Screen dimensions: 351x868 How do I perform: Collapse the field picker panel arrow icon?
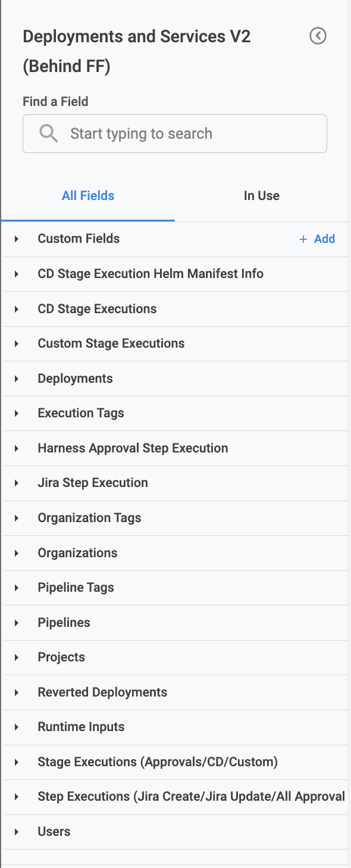(x=318, y=36)
